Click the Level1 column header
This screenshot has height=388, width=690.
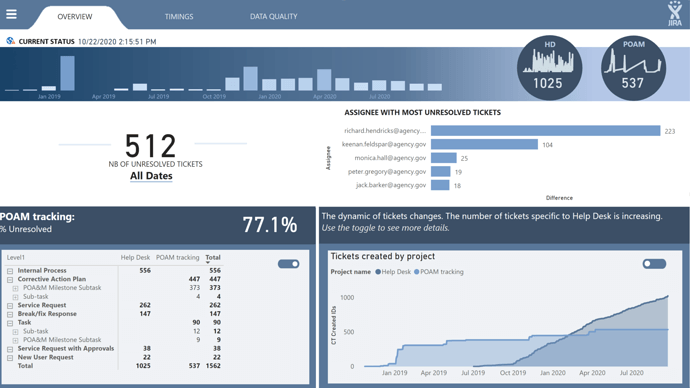click(x=16, y=257)
